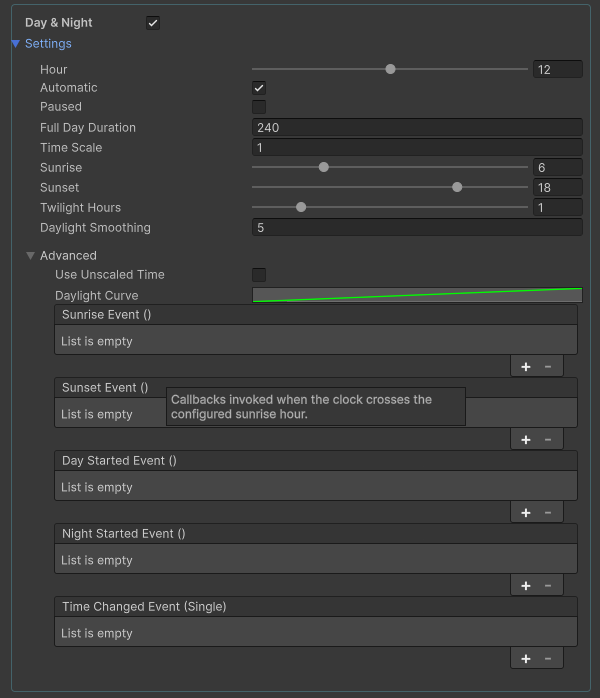
Task: Click the Time Scale input field
Action: [x=418, y=147]
